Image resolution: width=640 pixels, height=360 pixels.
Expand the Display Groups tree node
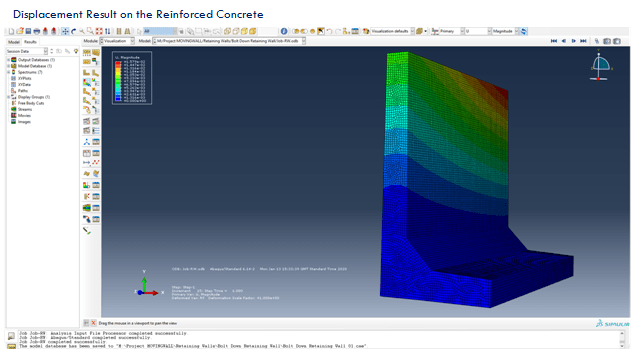click(x=8, y=97)
